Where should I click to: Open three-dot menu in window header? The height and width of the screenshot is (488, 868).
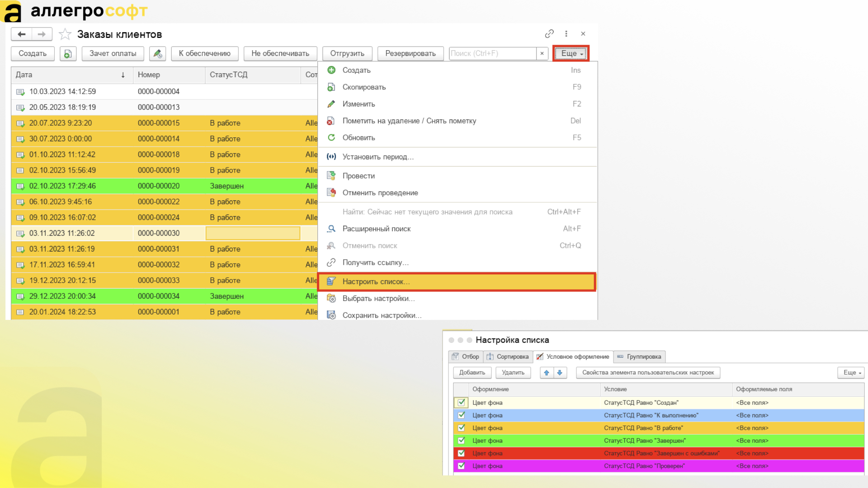[566, 34]
